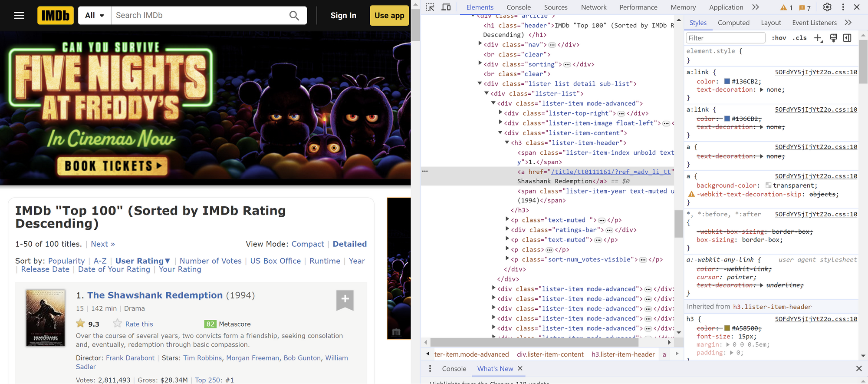The image size is (868, 384).
Task: Click Next page link
Action: 103,244
